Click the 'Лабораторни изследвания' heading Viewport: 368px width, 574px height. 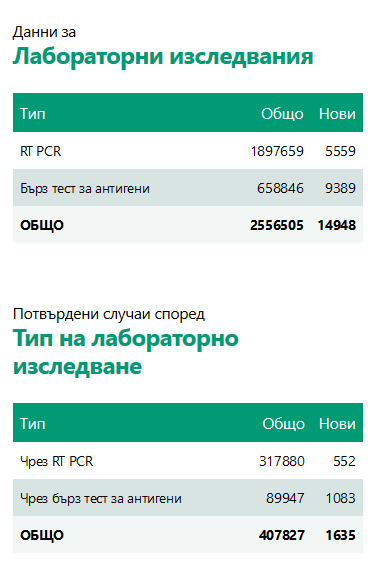(163, 57)
